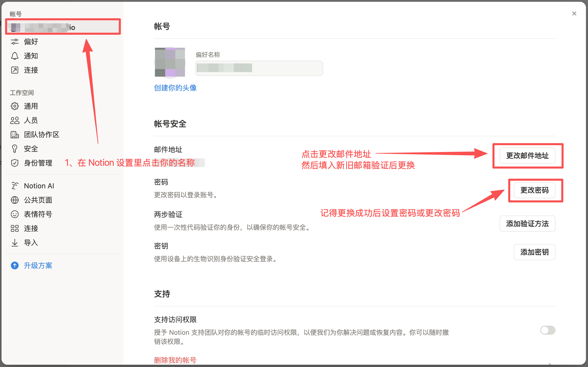Click the shield icon for identity management

15,163
